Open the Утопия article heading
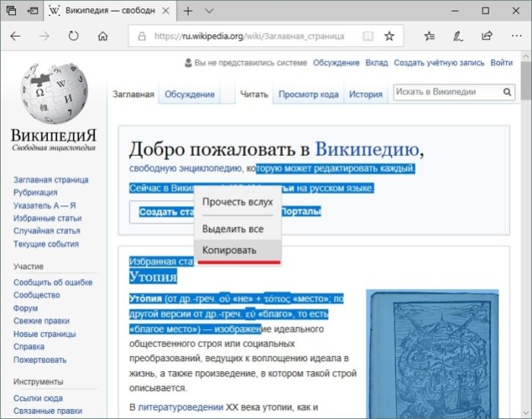Image resolution: width=532 pixels, height=419 pixels. point(153,277)
